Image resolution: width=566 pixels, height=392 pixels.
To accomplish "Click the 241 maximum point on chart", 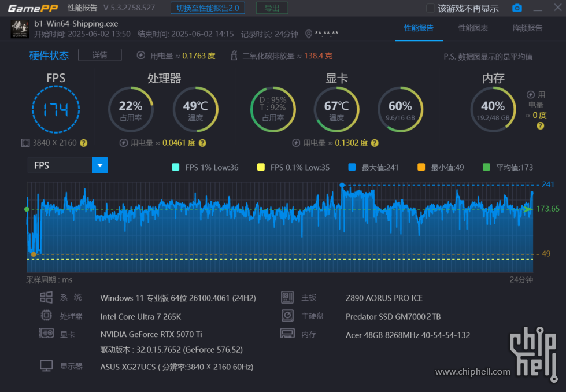I will pos(342,185).
